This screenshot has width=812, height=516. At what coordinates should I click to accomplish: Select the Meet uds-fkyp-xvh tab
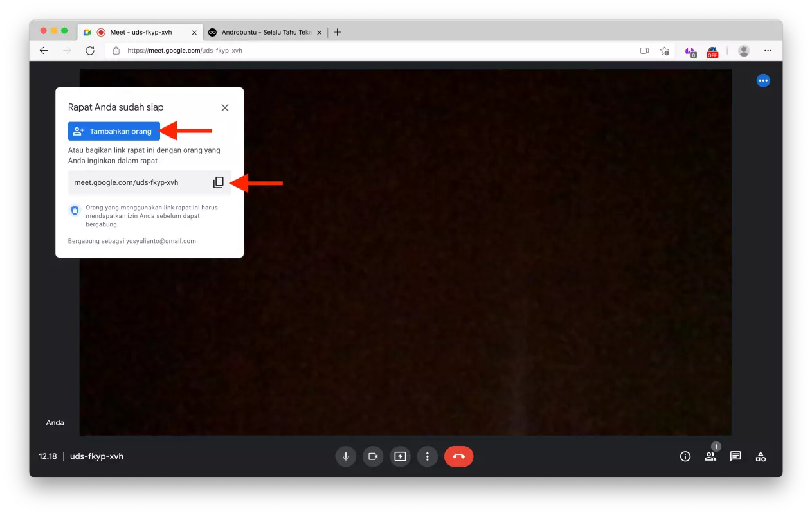(137, 31)
